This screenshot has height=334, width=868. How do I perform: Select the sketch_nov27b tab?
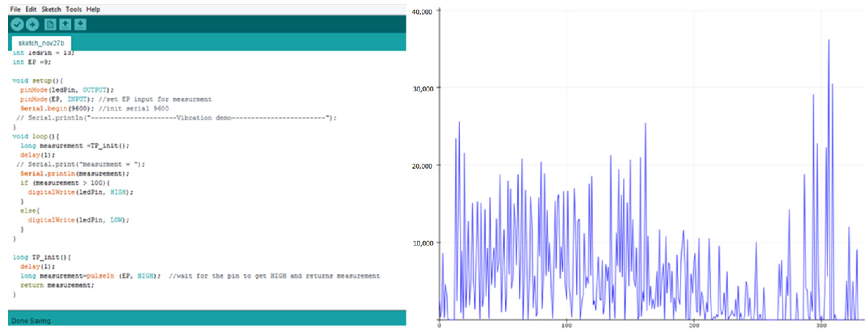point(41,43)
